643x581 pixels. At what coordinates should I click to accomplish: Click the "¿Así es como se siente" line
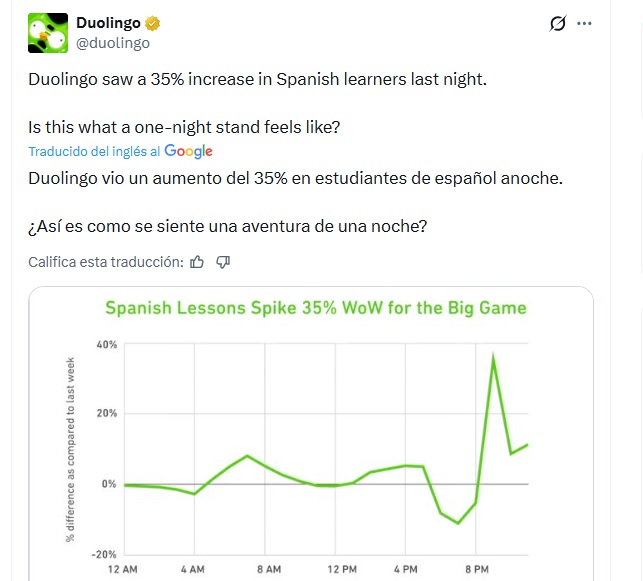tap(228, 226)
